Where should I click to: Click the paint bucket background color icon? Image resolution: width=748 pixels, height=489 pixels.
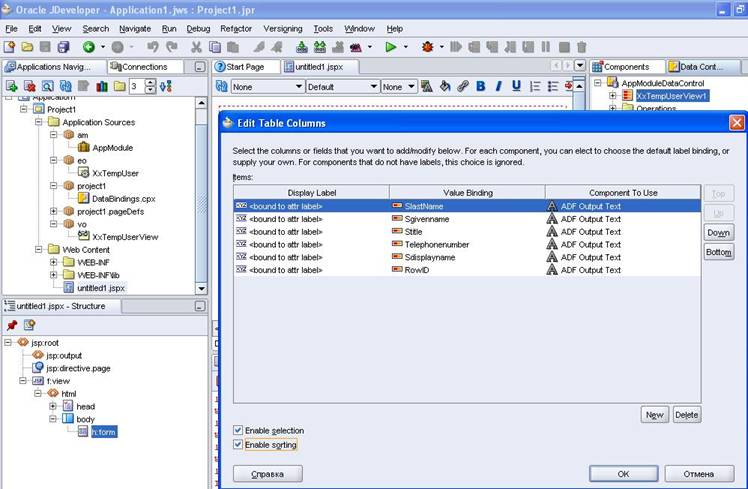[445, 86]
